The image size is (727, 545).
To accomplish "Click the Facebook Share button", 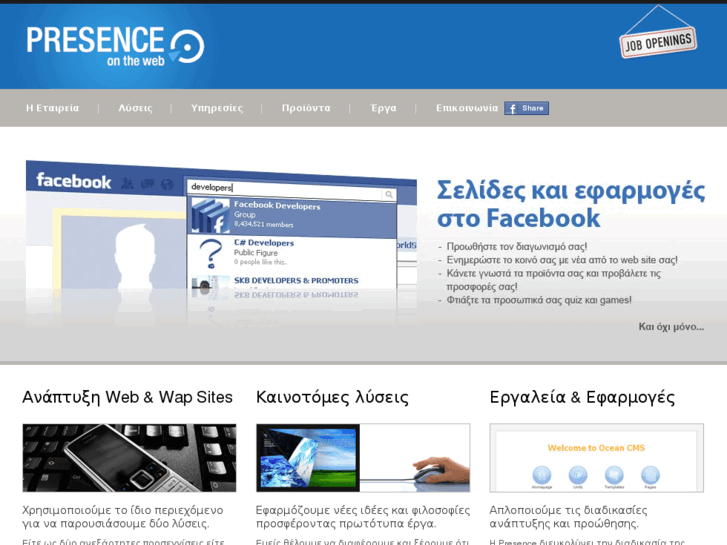I will coord(527,108).
